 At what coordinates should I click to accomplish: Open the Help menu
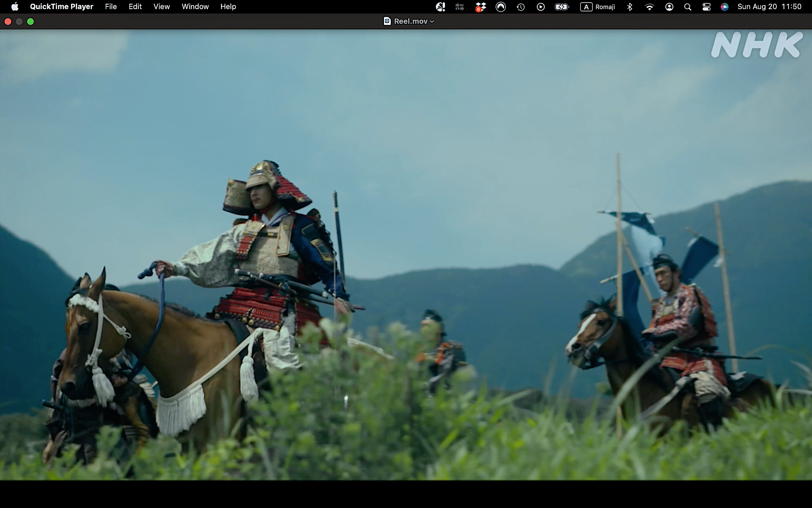pos(228,7)
